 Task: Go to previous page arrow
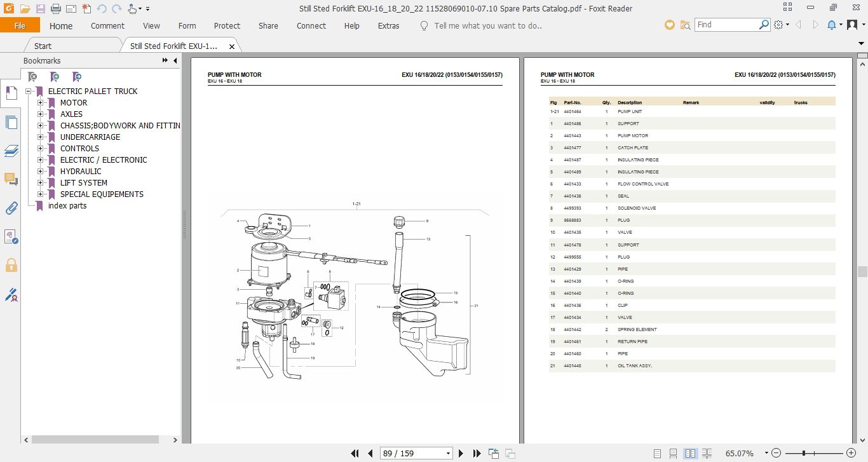tap(370, 453)
